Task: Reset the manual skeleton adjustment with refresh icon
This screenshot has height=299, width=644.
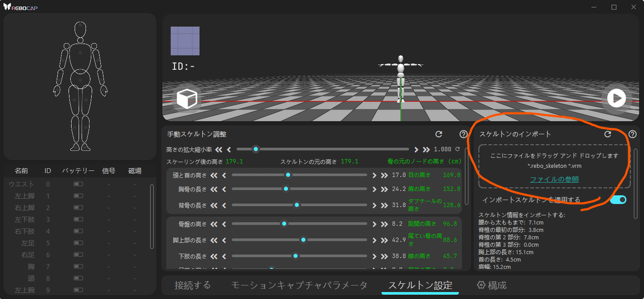Action: (438, 134)
